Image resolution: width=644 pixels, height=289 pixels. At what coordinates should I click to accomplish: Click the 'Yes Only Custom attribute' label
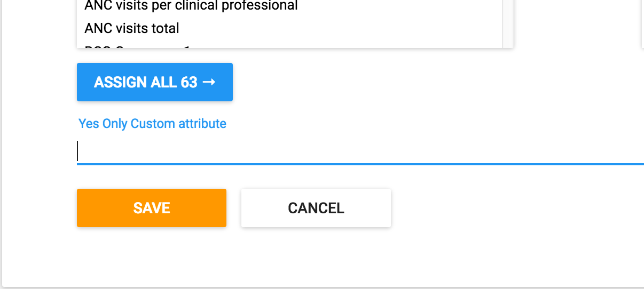click(152, 124)
